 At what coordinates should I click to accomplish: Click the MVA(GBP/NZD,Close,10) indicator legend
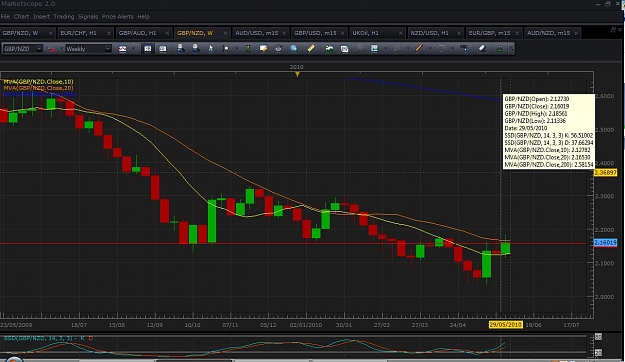click(38, 82)
